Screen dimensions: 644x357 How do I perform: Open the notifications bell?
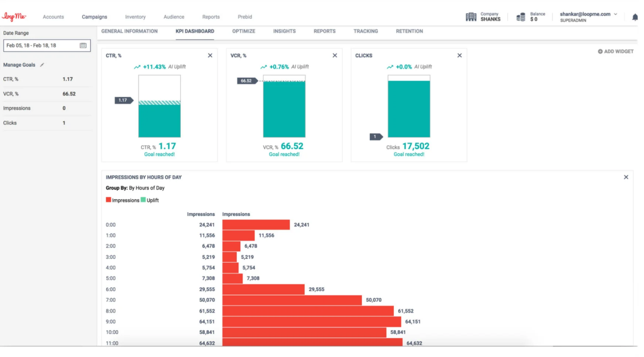coord(635,17)
